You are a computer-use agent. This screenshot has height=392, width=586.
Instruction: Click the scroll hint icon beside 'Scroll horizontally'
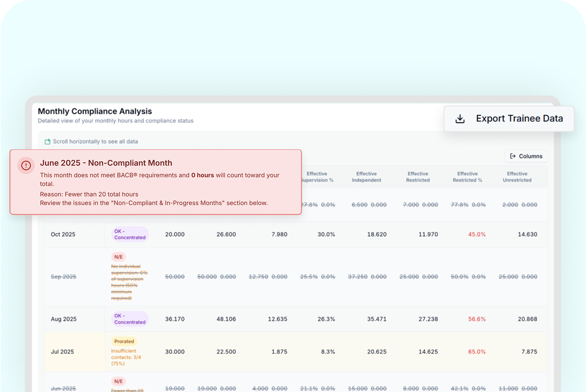pyautogui.click(x=47, y=142)
